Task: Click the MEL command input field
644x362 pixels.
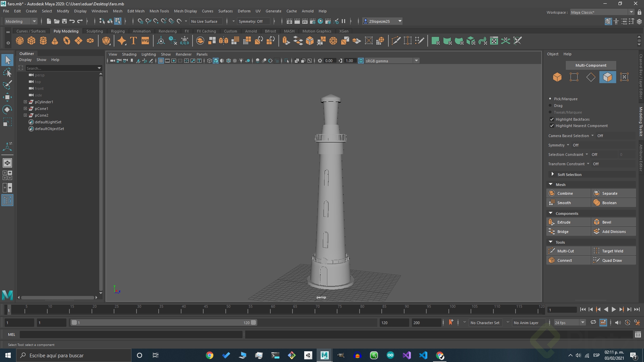Action: click(x=131, y=335)
